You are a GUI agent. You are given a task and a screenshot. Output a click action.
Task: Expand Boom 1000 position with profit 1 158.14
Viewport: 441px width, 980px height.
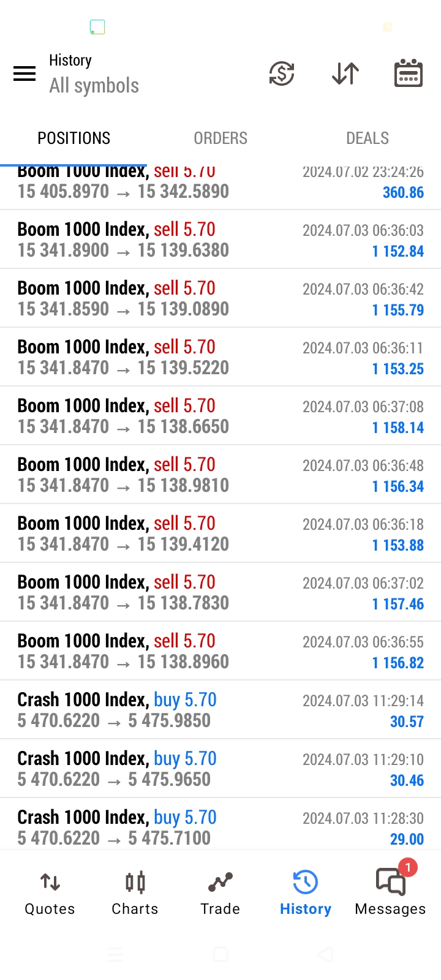pos(221,416)
